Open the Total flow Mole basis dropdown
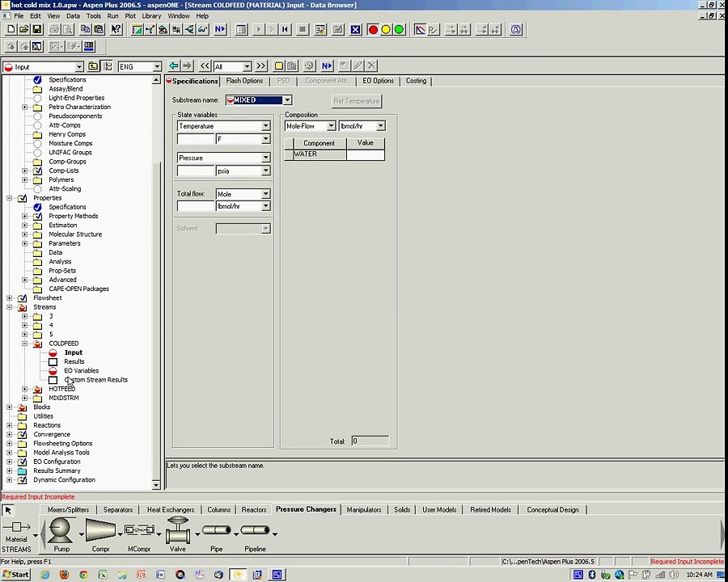 [265, 194]
